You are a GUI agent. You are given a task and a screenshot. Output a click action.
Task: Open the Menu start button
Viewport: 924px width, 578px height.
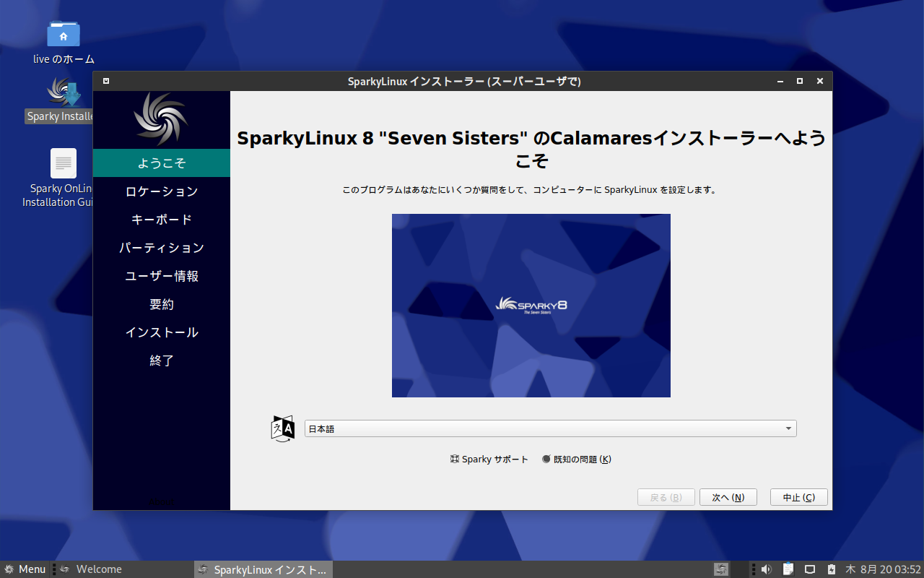tap(25, 569)
